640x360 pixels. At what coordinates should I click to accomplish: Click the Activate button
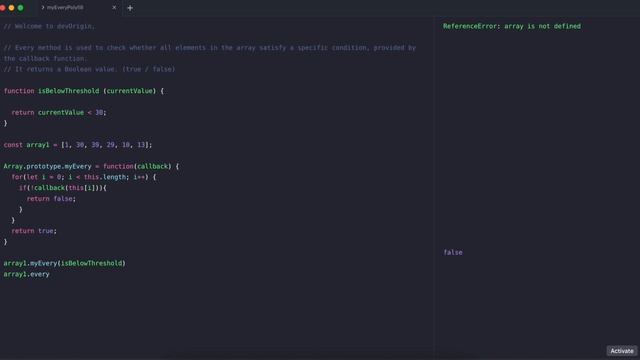click(622, 351)
